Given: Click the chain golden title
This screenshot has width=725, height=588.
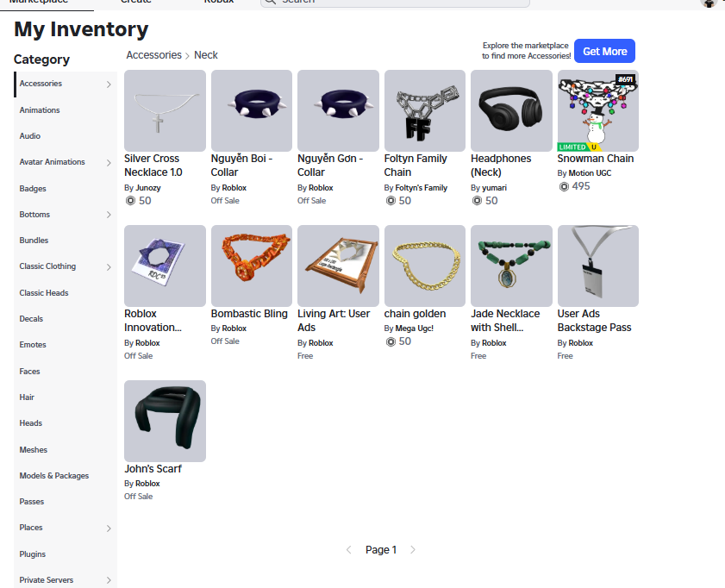Looking at the screenshot, I should [x=415, y=314].
